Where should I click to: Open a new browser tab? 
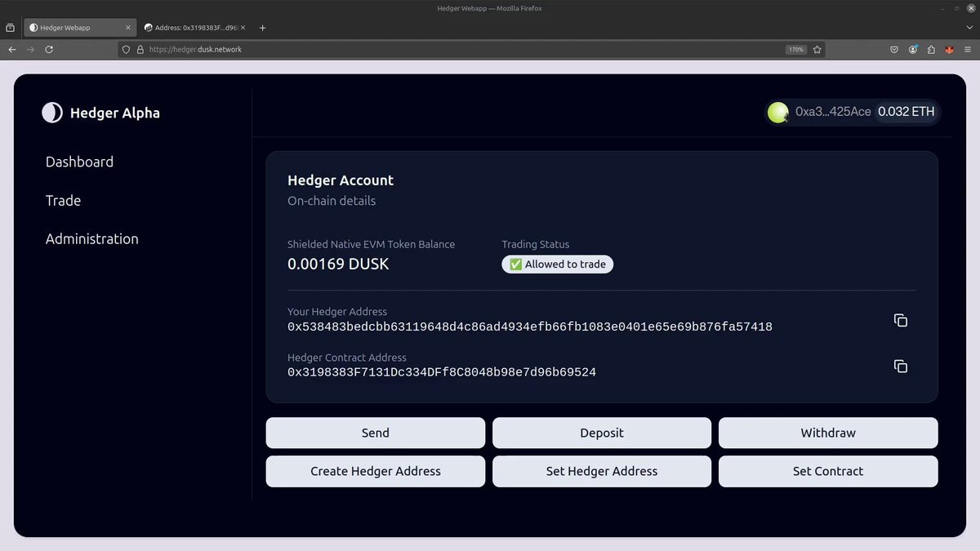[262, 28]
